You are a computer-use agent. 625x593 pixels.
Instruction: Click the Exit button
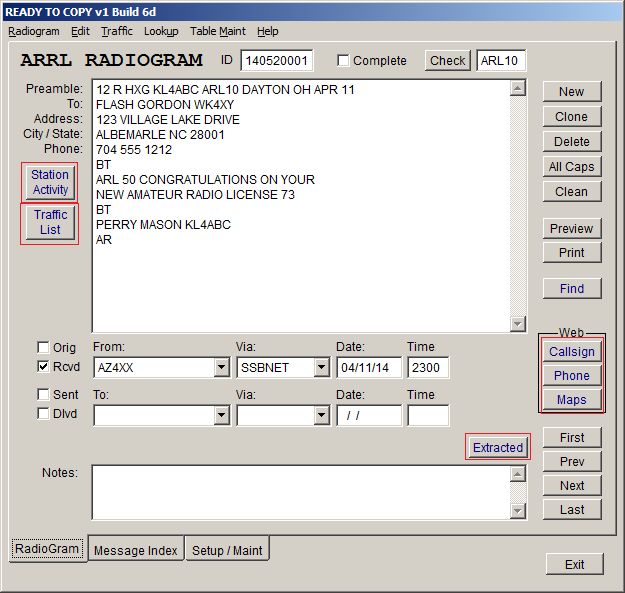574,564
